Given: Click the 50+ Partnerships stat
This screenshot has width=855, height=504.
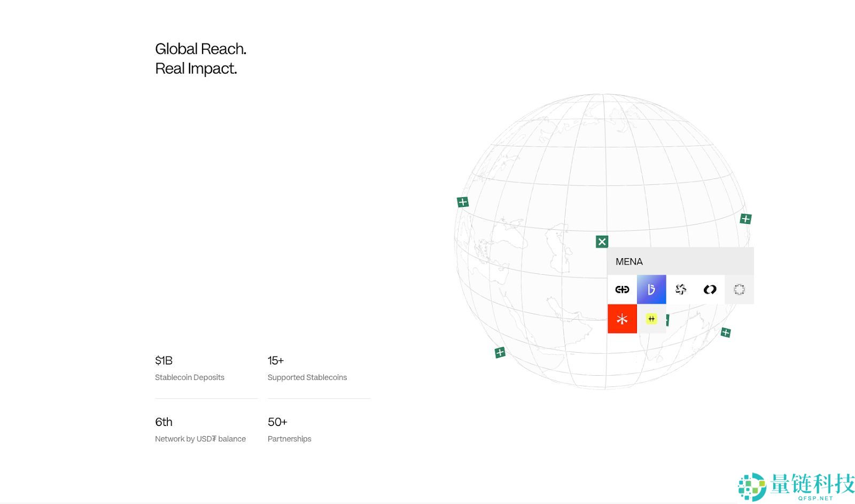Looking at the screenshot, I should (289, 430).
